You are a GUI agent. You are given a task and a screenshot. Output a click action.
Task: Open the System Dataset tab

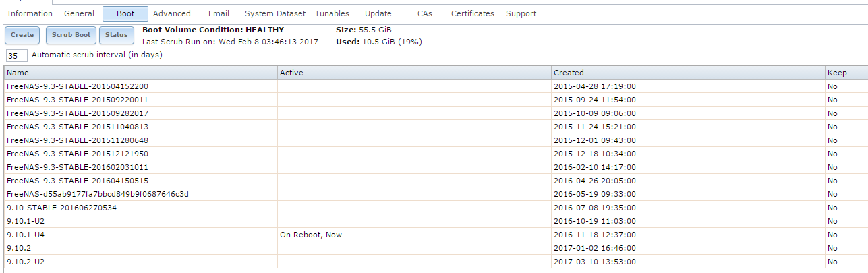[275, 13]
